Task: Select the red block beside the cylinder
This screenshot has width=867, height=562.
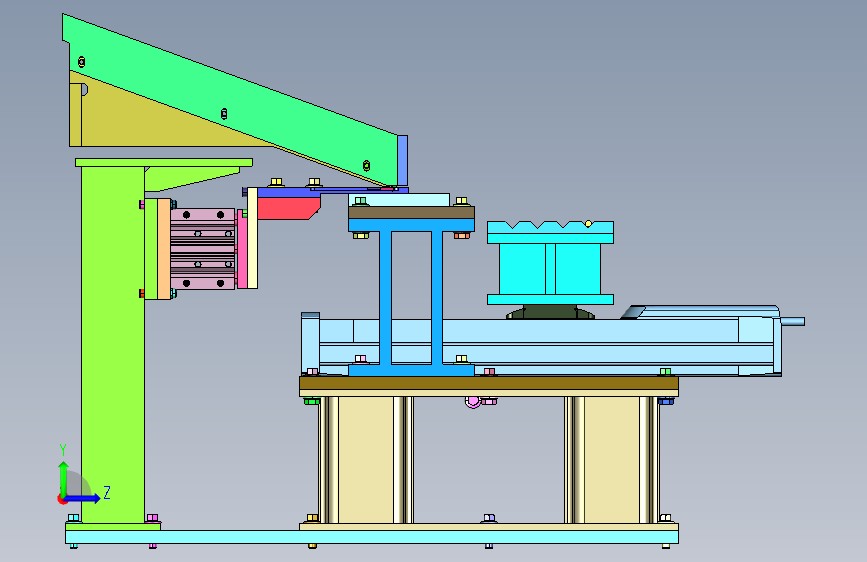Action: pos(288,209)
